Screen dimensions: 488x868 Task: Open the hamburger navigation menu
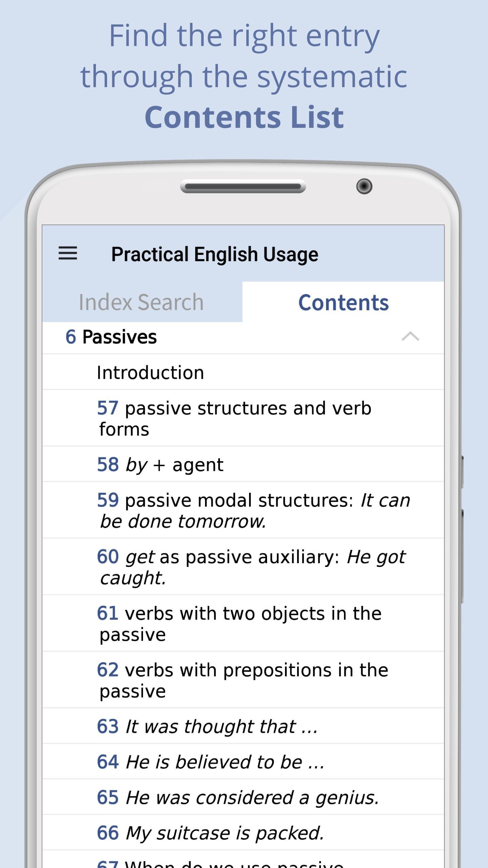(x=68, y=254)
